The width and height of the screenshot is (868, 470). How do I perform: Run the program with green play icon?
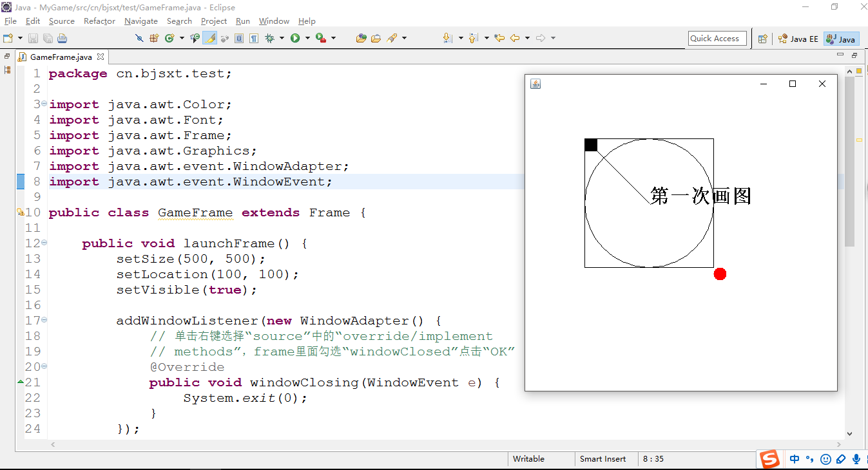(x=295, y=38)
